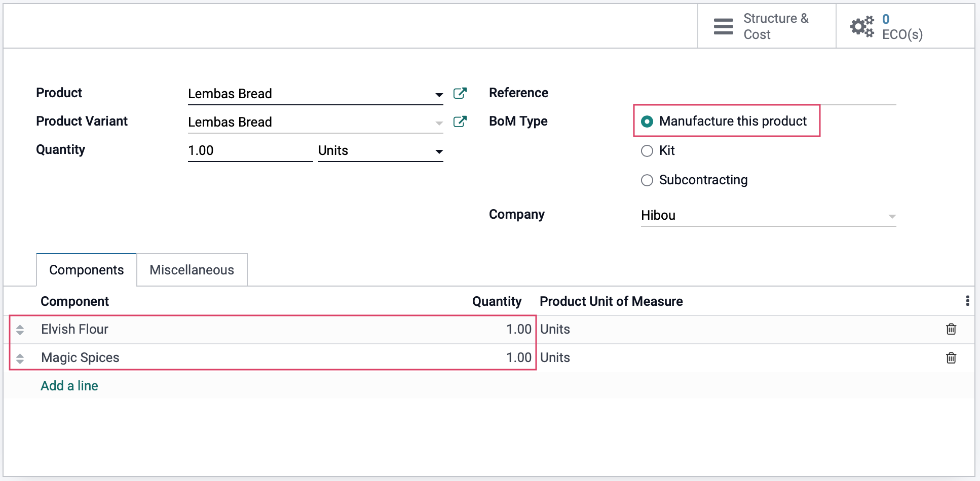Click the ECO(s) gears icon
This screenshot has width=980, height=481.
(862, 26)
